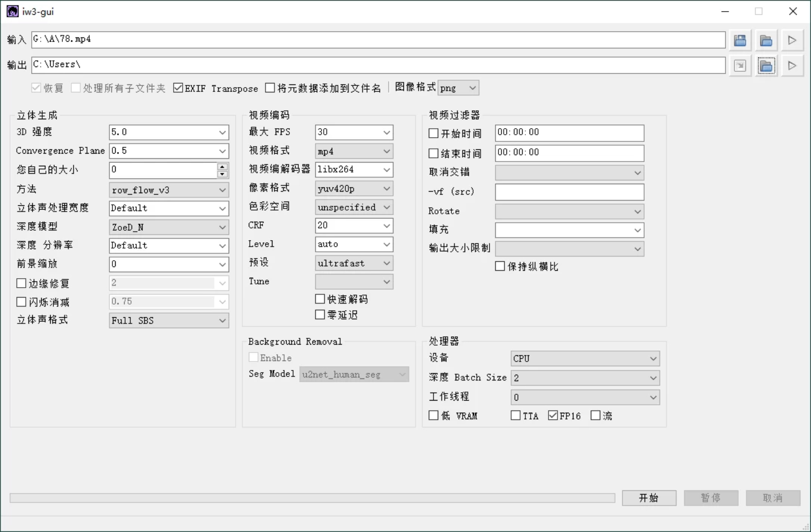Click the 取消 button
Viewport: 811px width, 532px height.
[x=773, y=497]
